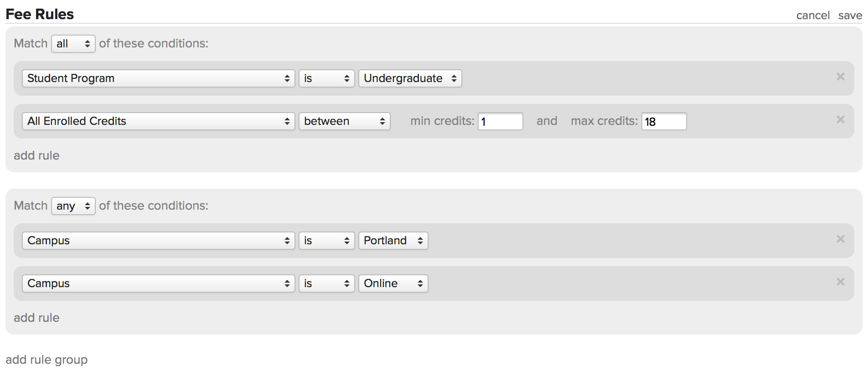
Task: Open the Portland campus value dropdown
Action: [393, 241]
